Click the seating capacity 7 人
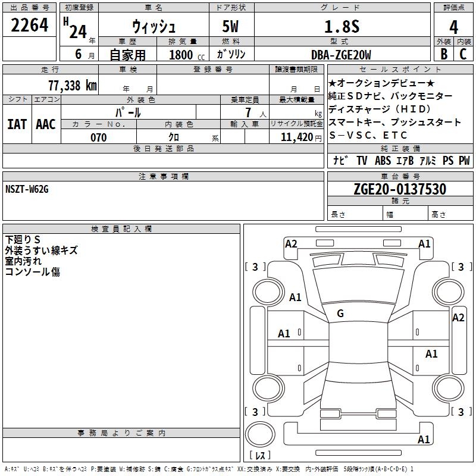The height and width of the screenshot is (476, 476). (x=256, y=112)
